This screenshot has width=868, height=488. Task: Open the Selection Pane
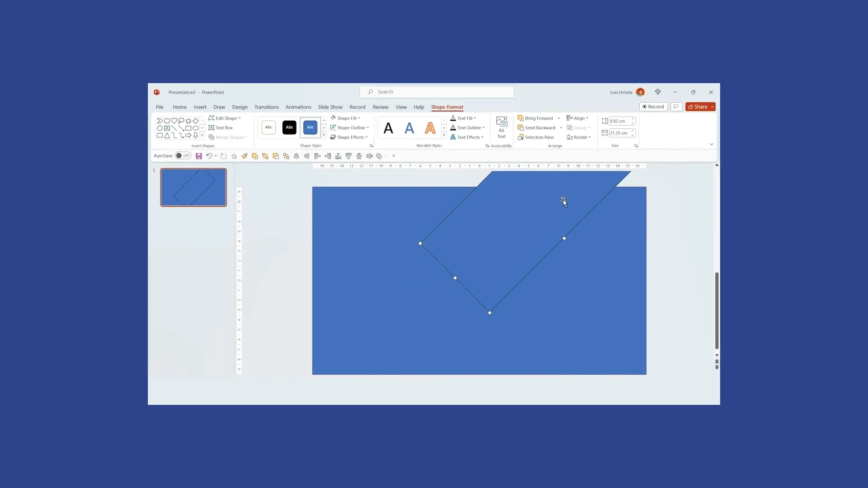(x=536, y=137)
